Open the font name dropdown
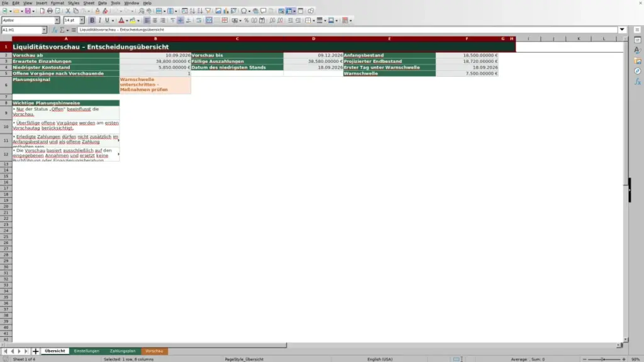This screenshot has height=362, width=644. coord(57,21)
